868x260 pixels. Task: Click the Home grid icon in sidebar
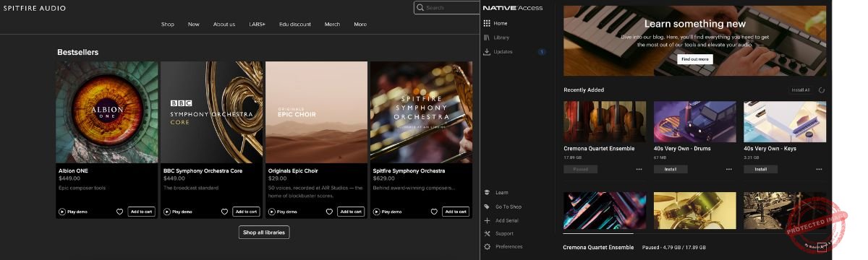487,23
